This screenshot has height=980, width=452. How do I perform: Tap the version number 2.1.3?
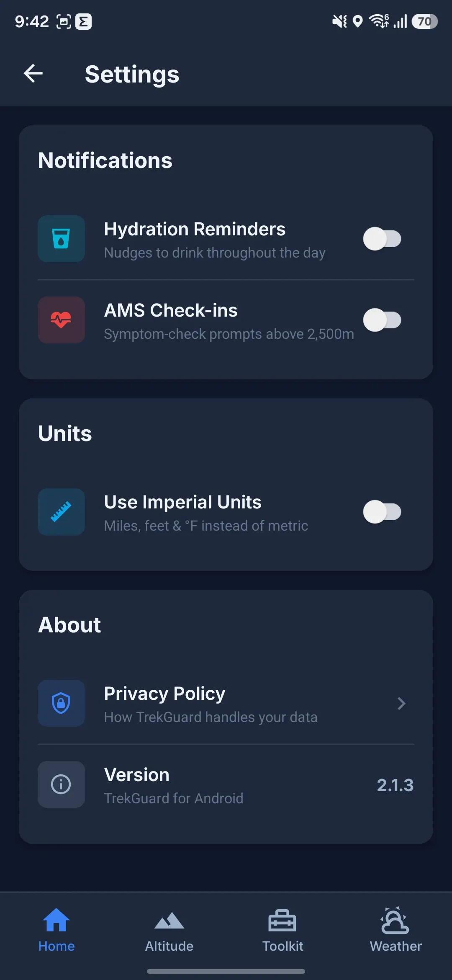[x=395, y=785]
